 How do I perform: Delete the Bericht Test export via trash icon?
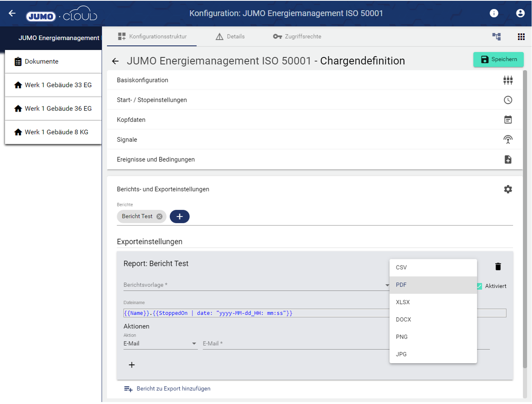(498, 267)
